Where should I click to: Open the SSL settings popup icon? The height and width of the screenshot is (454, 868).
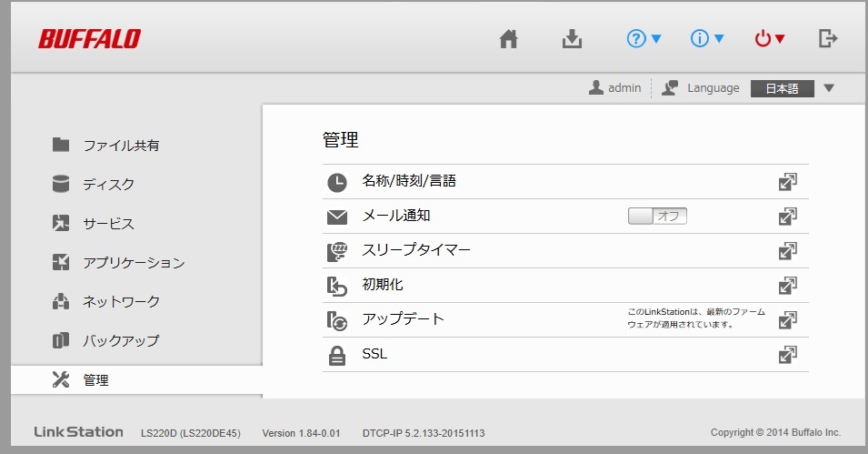[x=787, y=355]
